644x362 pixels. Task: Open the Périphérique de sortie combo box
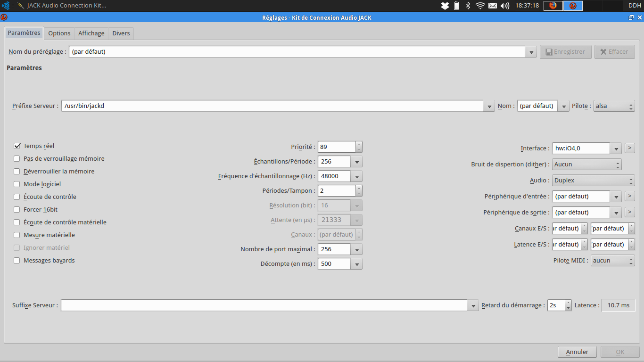coord(587,213)
